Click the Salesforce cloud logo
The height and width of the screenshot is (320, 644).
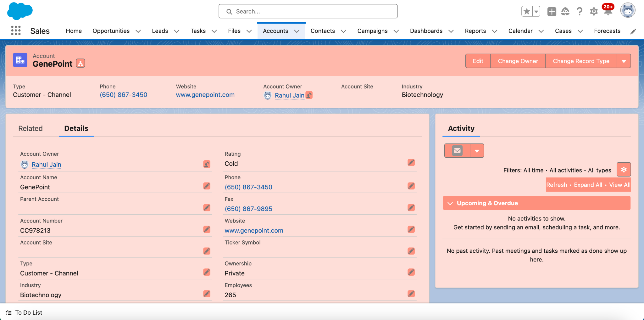[x=20, y=11]
